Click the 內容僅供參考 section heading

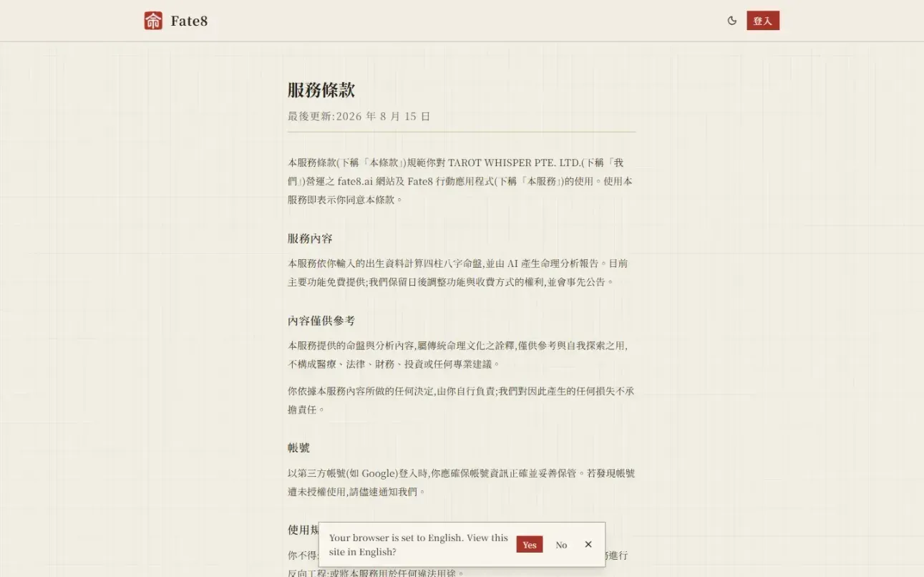(321, 321)
